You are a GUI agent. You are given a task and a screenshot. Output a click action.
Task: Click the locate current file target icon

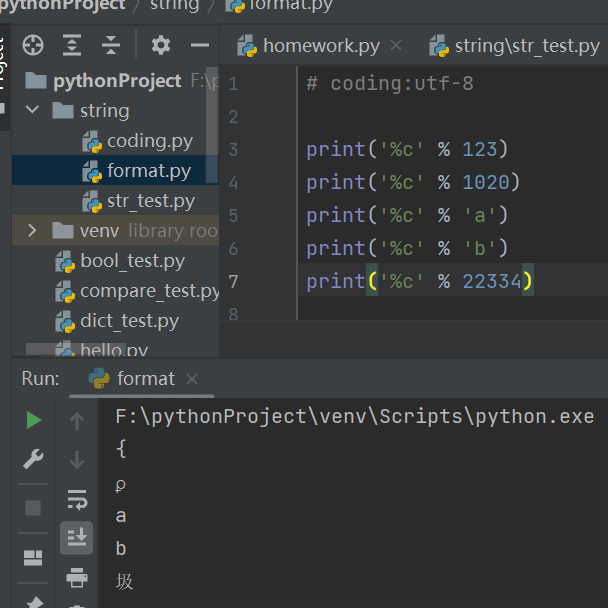pos(33,45)
